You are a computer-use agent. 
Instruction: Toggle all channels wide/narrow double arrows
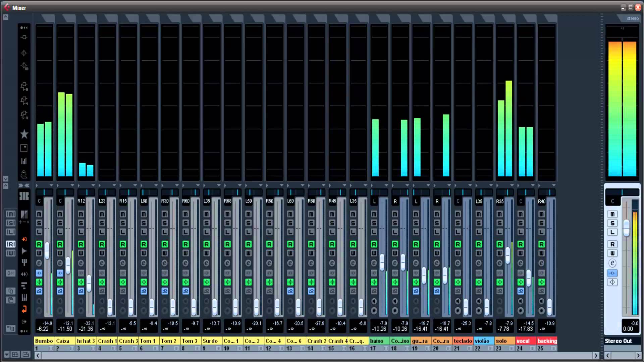click(24, 185)
